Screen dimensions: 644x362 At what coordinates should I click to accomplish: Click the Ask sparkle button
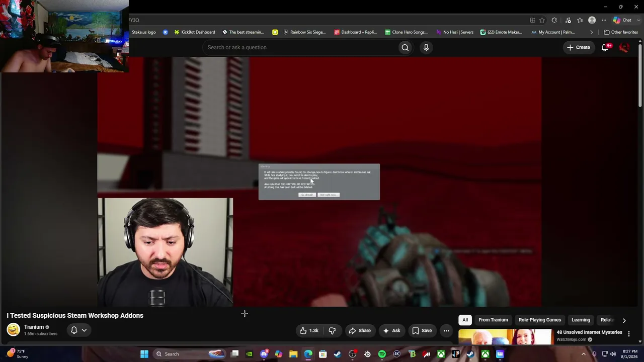coord(391,330)
